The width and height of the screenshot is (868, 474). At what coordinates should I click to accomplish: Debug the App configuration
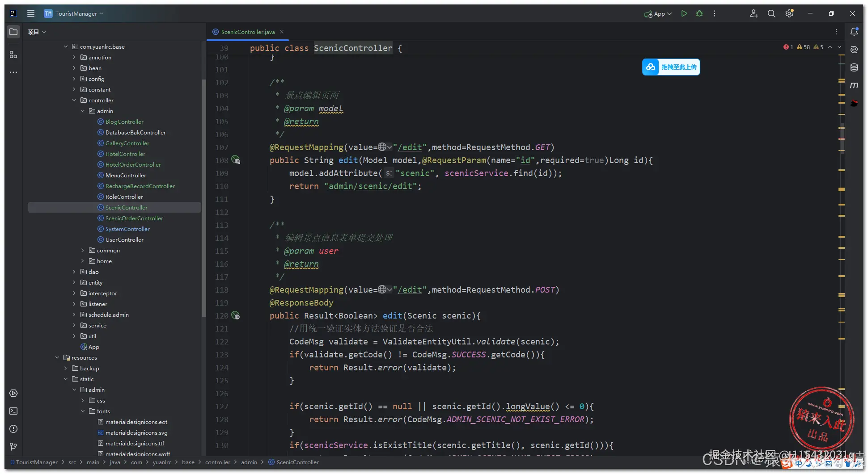699,13
